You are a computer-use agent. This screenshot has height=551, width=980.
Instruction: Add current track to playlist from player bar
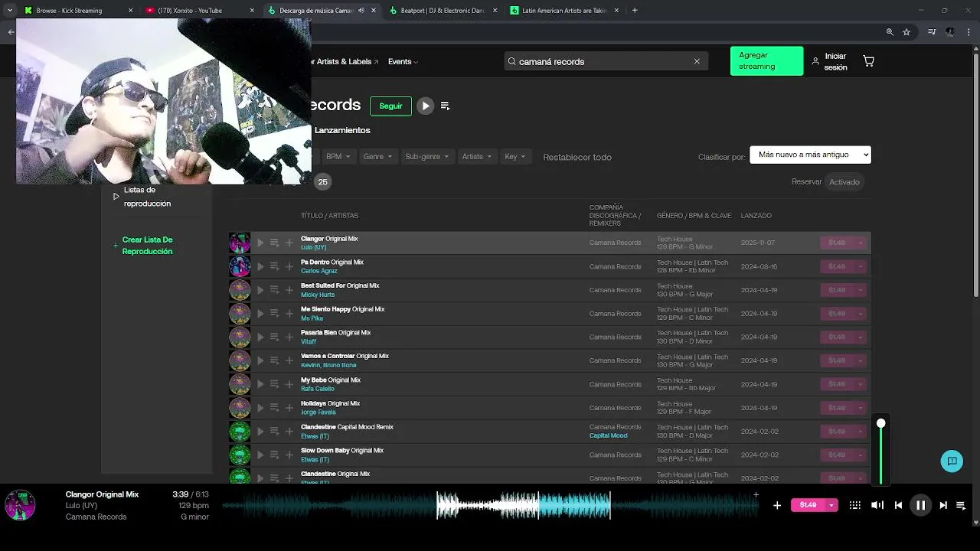pos(777,505)
